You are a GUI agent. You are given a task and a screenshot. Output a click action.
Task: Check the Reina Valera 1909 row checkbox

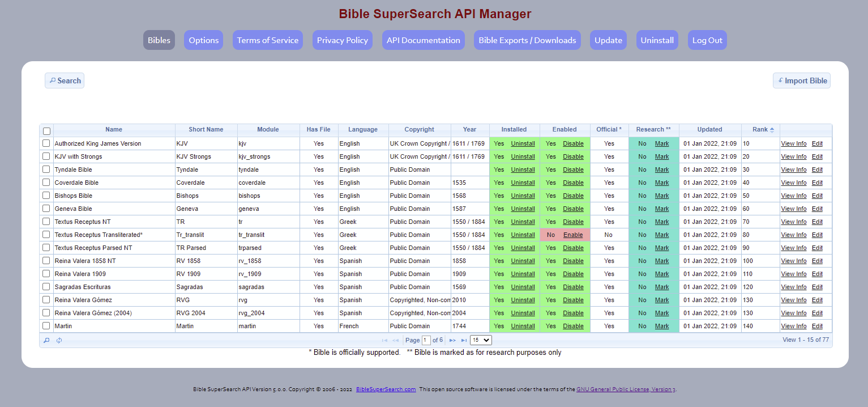[x=46, y=274]
